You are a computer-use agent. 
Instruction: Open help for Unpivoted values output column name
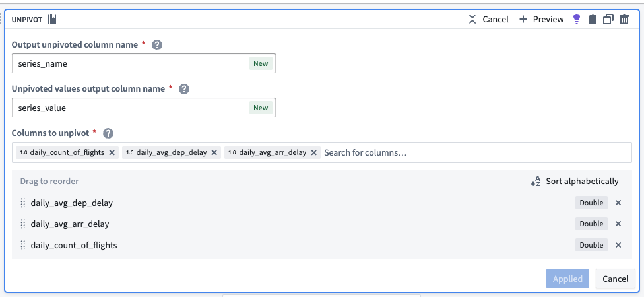(x=184, y=89)
